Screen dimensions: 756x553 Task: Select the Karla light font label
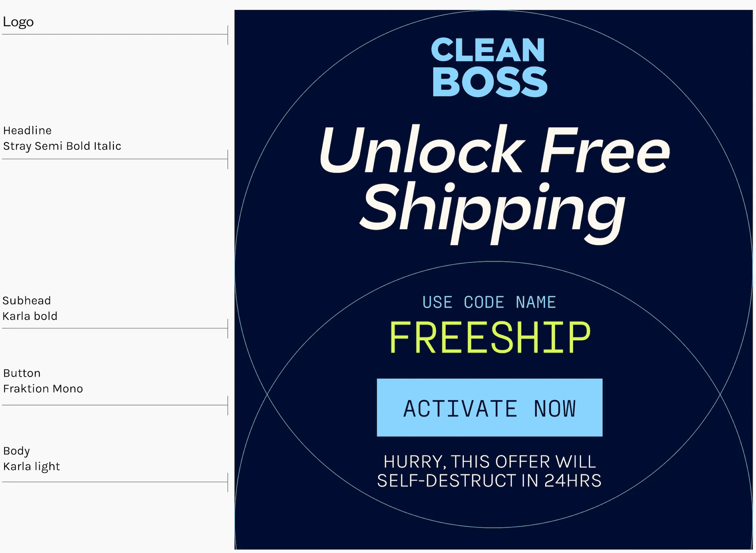pos(31,467)
